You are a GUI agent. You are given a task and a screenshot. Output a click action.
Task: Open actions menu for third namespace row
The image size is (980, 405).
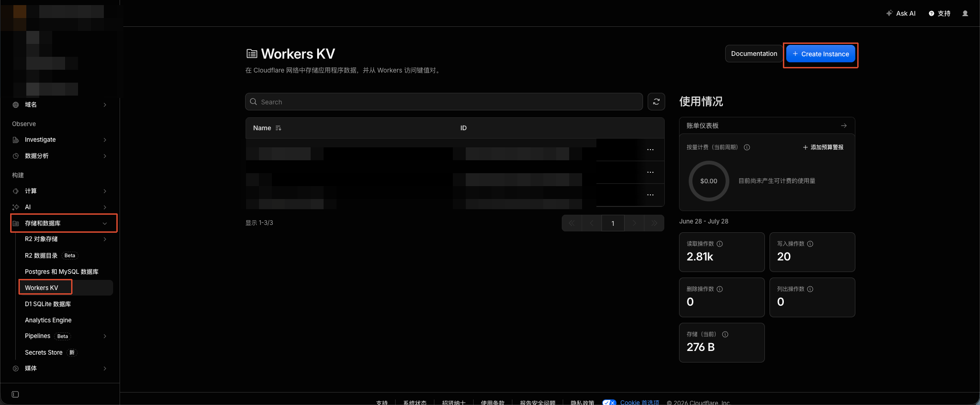click(650, 195)
